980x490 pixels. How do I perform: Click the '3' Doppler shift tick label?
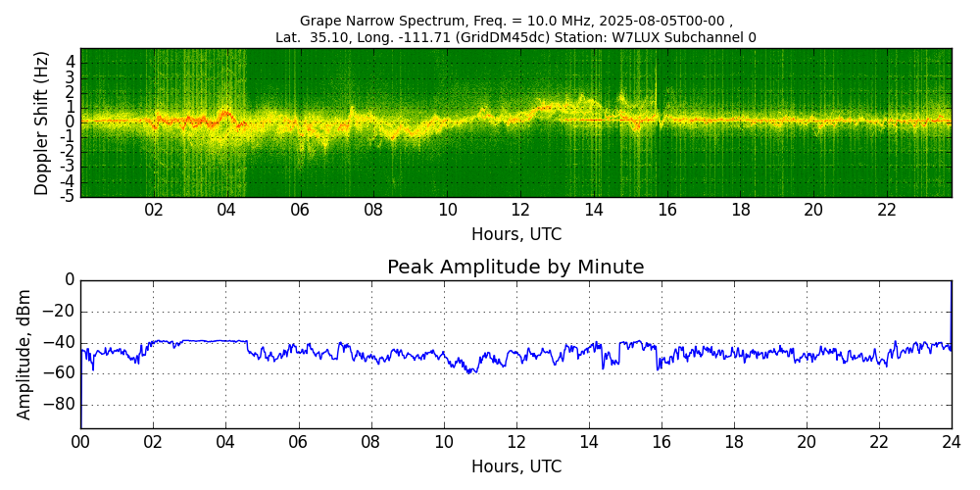pyautogui.click(x=72, y=78)
